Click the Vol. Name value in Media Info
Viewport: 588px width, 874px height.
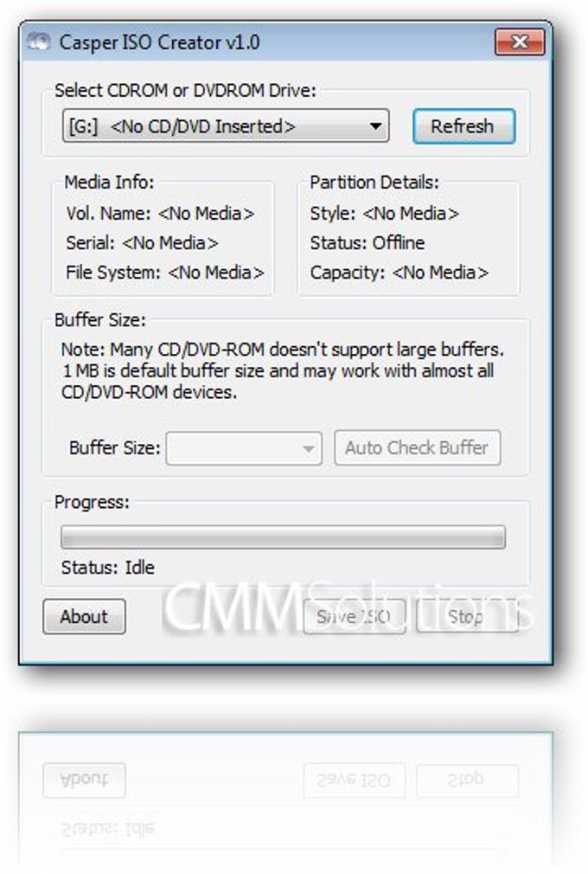pyautogui.click(x=206, y=214)
